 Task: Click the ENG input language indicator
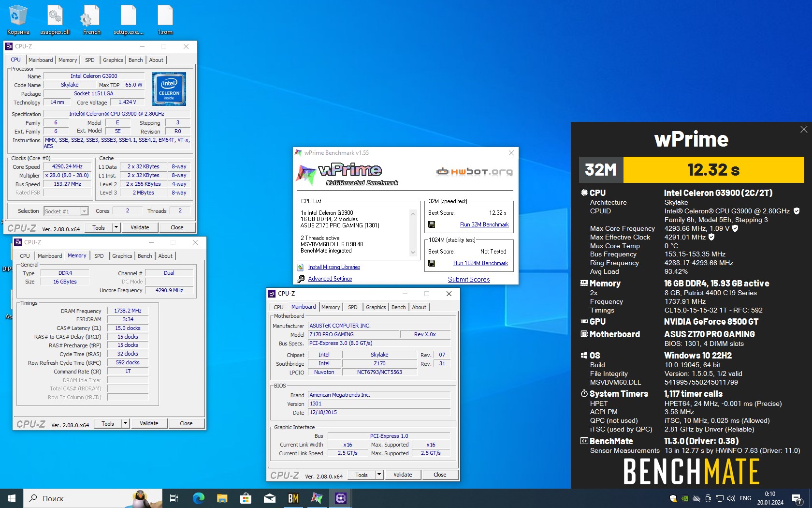pos(745,498)
